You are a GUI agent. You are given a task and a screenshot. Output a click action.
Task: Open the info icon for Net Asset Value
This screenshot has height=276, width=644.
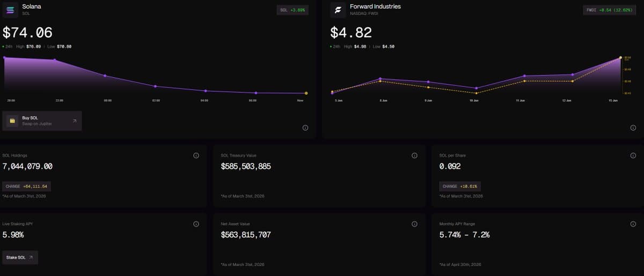[x=414, y=224]
